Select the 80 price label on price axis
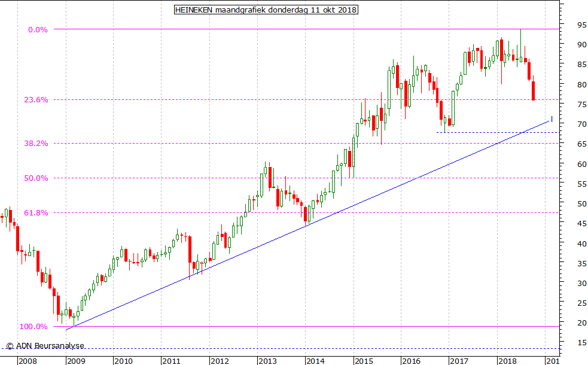Viewport: 588px width, 365px height. (582, 85)
